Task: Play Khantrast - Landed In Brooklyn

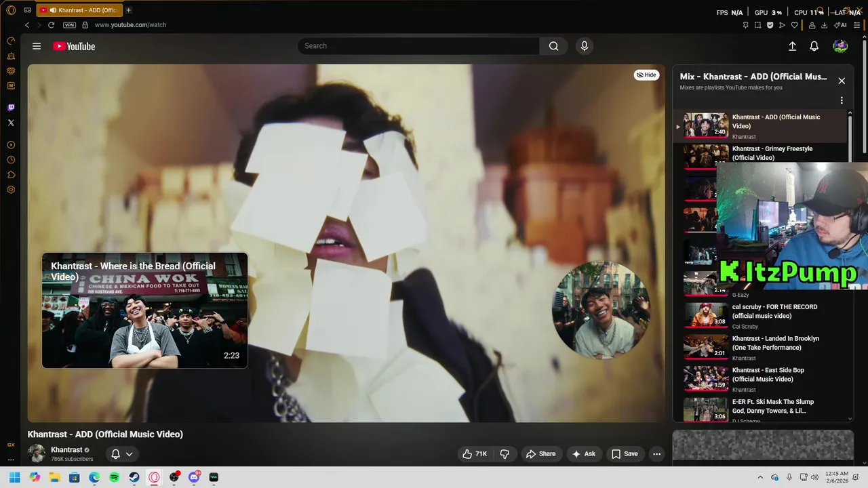Action: tap(759, 347)
